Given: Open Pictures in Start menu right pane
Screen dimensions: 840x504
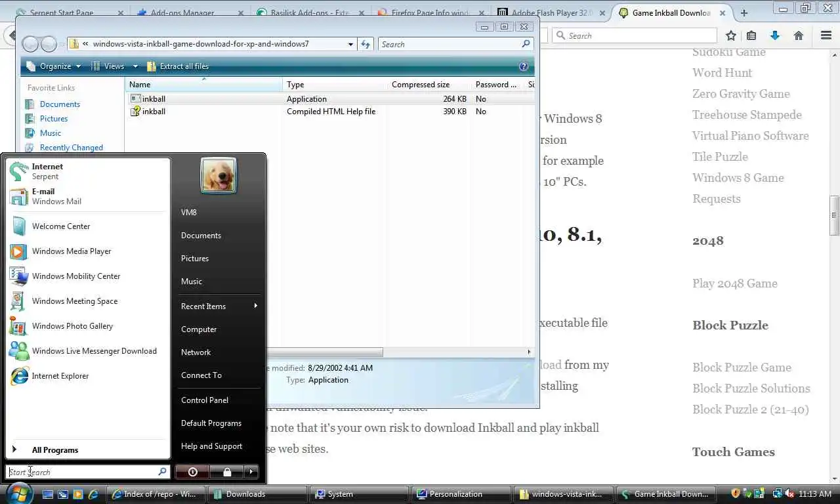Looking at the screenshot, I should [219, 259].
